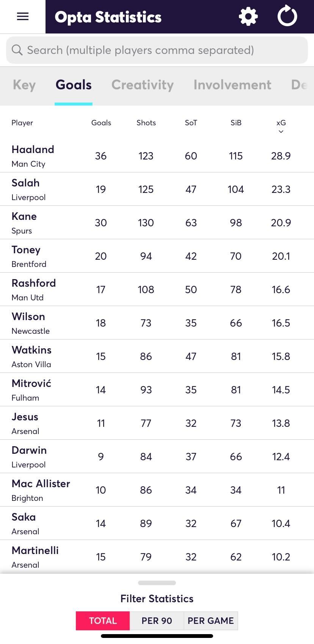Tap the magnifier search icon
The image size is (314, 644).
point(17,50)
